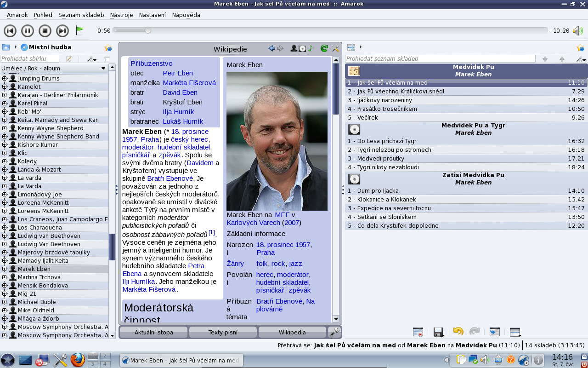The height and width of the screenshot is (368, 588).
Task: Open the Ilja Hurník link
Action: point(178,112)
